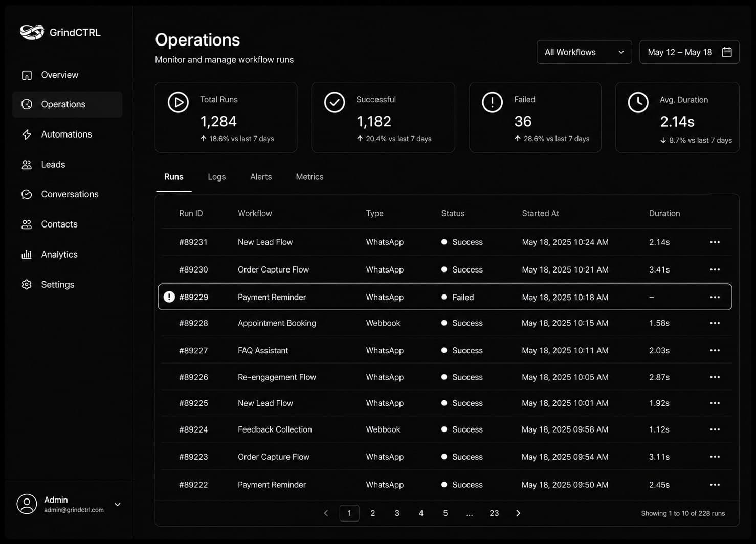Sort by the Status column header

pyautogui.click(x=453, y=214)
